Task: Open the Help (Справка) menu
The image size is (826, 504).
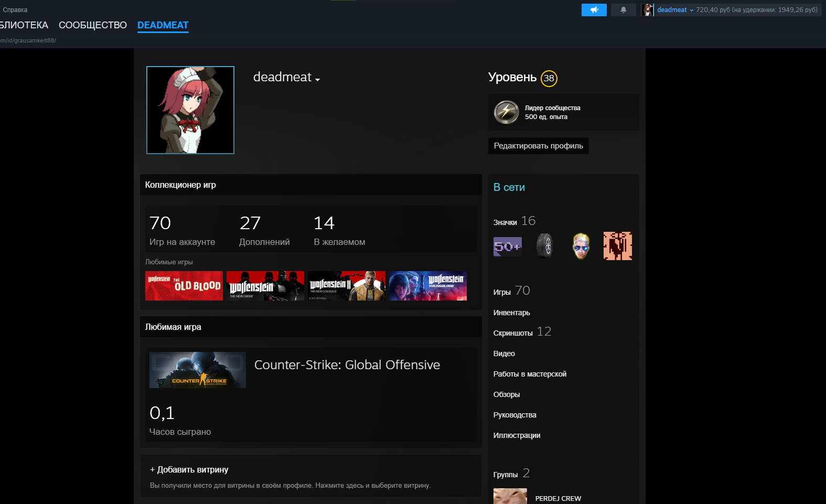Action: [15, 10]
